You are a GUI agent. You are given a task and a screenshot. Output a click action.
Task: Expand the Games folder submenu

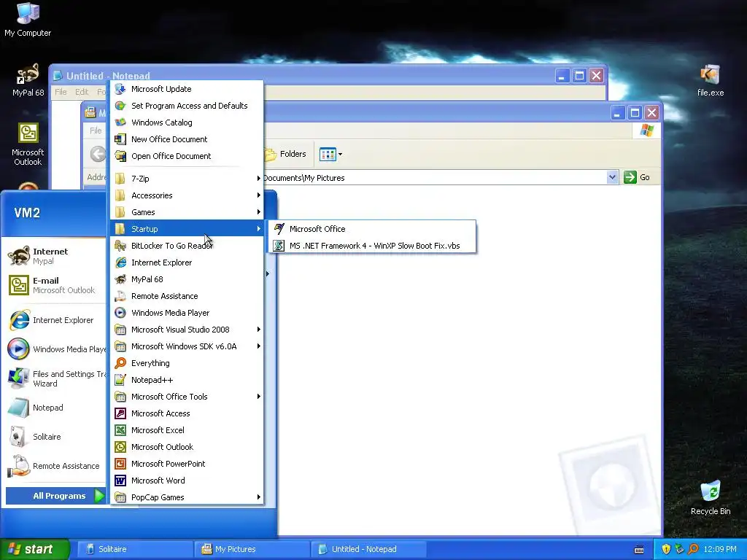coord(187,212)
